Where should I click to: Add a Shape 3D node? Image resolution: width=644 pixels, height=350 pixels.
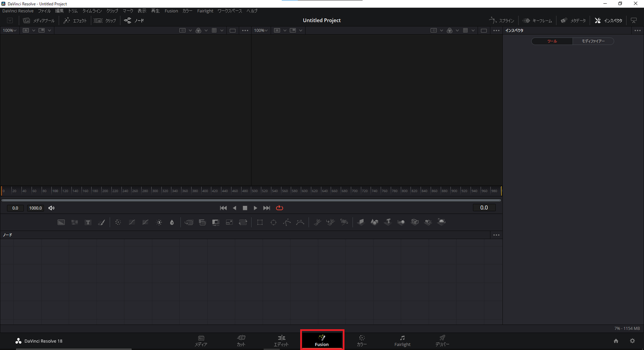(374, 222)
